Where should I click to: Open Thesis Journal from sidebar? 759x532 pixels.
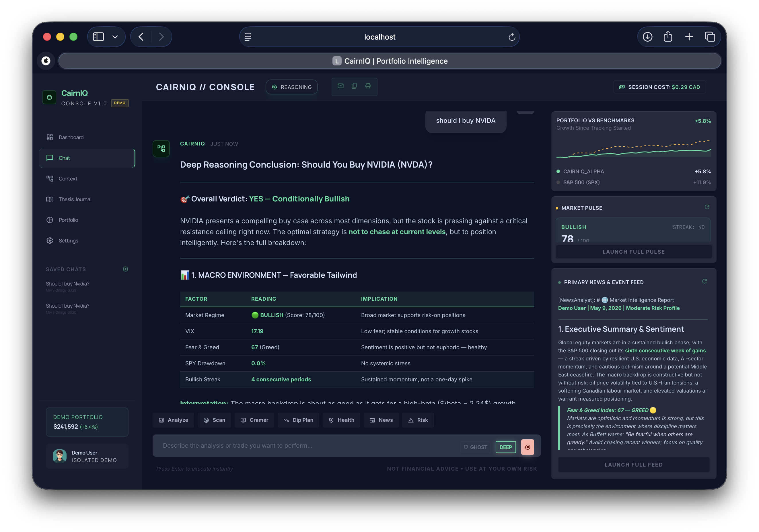tap(87, 199)
